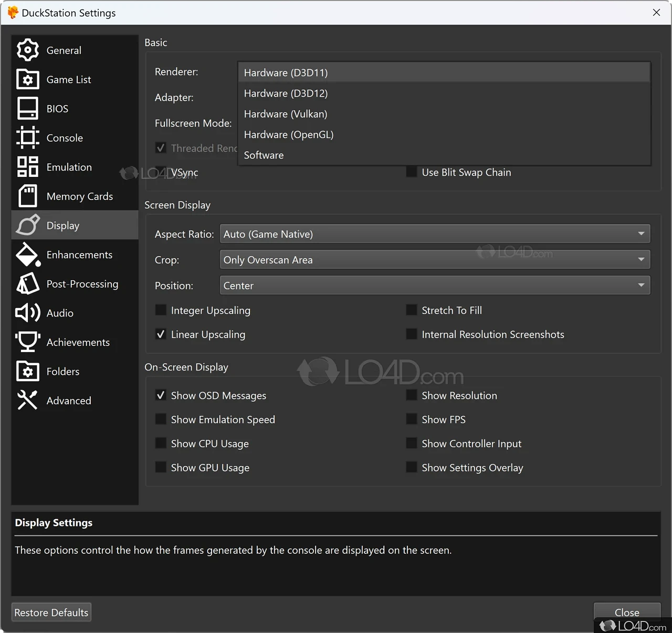Enable Integer Upscaling checkbox
Image resolution: width=672 pixels, height=633 pixels.
pyautogui.click(x=161, y=310)
